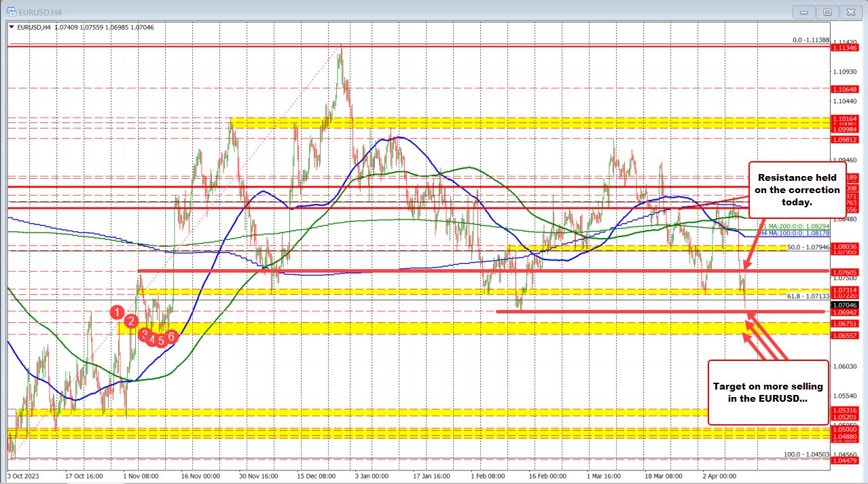Click the 'Resistance held on the correction today' callout
This screenshot has width=868, height=484.
click(797, 190)
